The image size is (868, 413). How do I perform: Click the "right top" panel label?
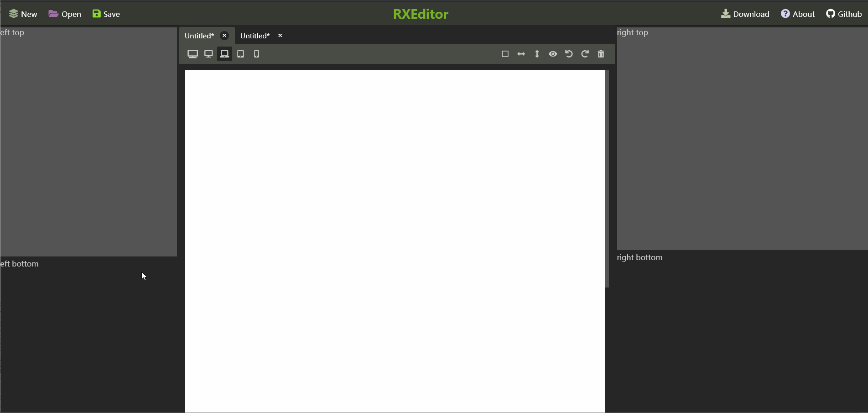click(x=633, y=32)
